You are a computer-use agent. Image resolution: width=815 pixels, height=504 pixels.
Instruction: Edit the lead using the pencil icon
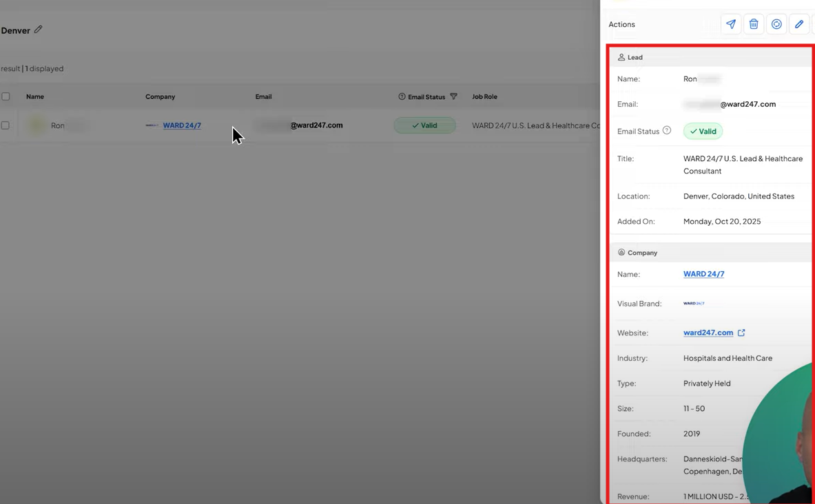click(798, 23)
